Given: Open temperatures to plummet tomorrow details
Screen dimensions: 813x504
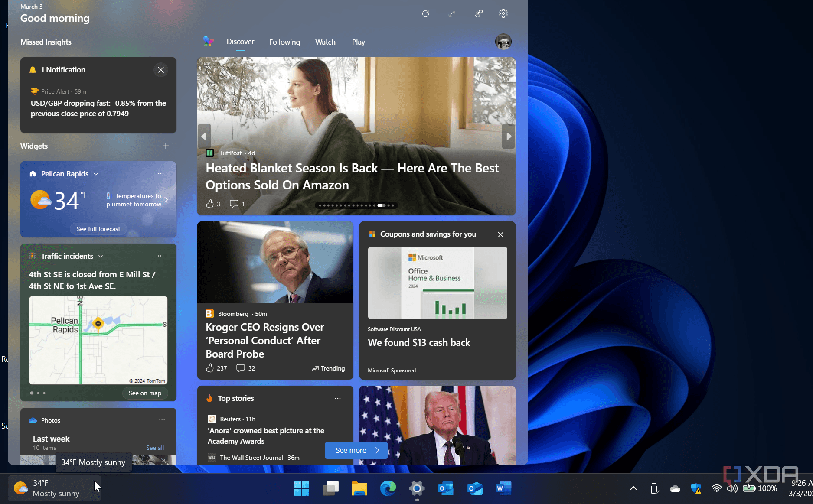Looking at the screenshot, I should point(137,200).
